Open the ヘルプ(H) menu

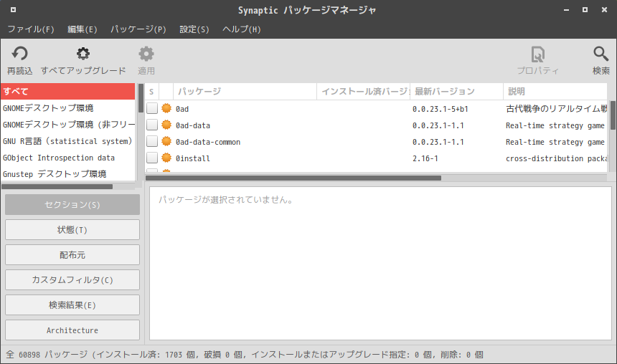pos(241,29)
